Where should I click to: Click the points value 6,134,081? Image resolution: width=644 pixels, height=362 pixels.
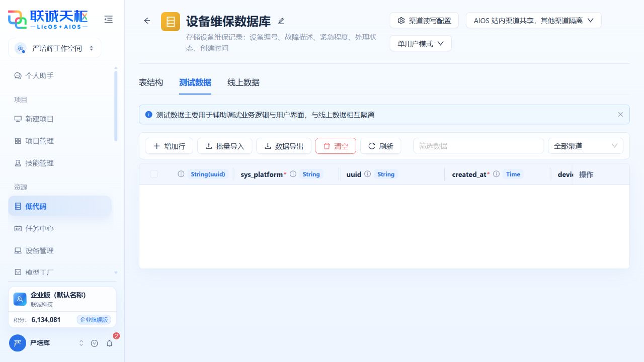46,320
